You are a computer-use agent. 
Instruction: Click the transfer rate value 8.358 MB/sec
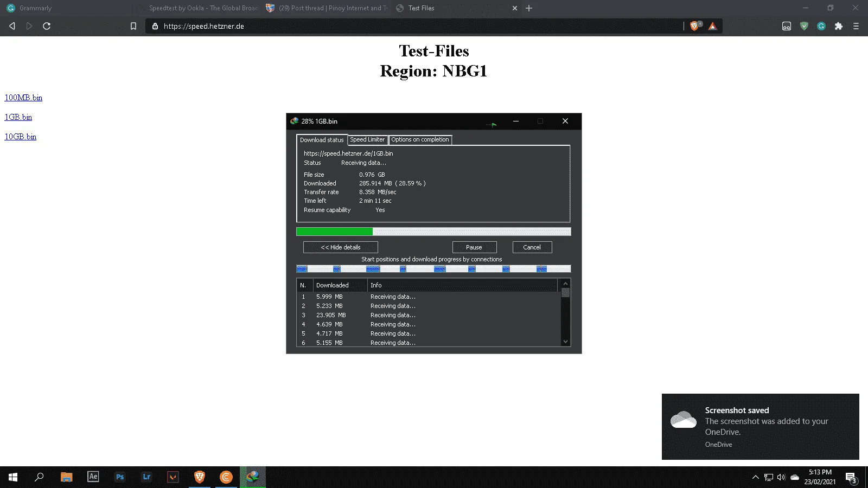tap(378, 192)
